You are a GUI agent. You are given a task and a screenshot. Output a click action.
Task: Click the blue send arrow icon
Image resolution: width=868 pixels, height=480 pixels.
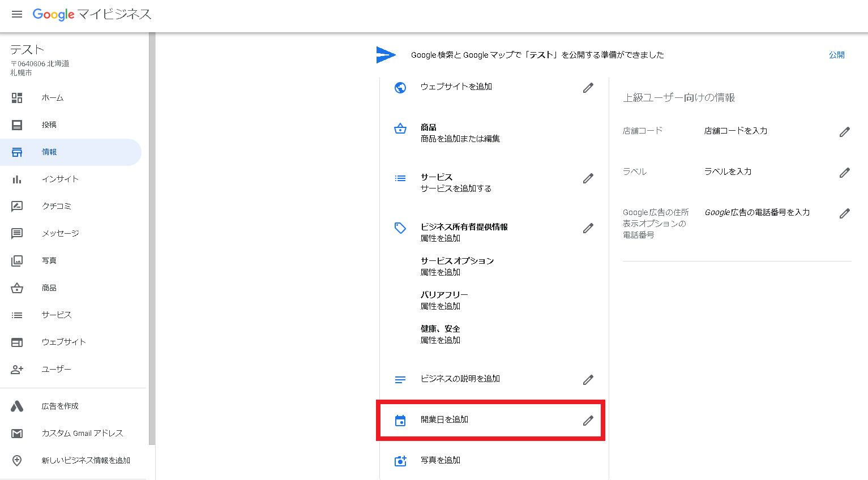[x=386, y=55]
